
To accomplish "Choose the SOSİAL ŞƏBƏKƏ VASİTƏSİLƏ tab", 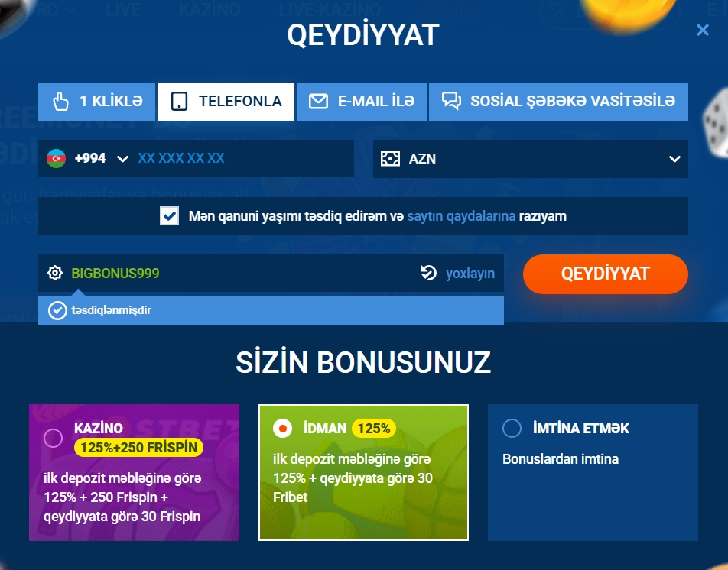I will point(558,102).
